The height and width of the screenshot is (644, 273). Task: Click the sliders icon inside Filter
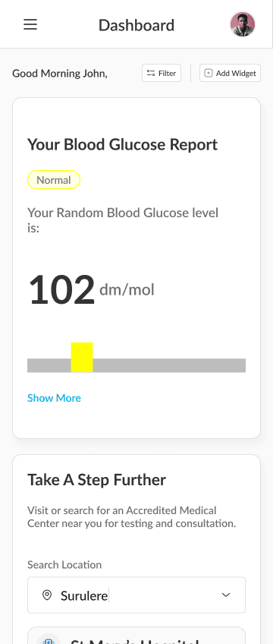151,74
